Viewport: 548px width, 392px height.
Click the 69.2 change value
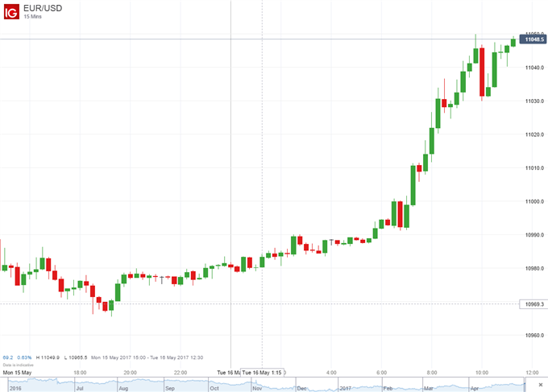[8, 357]
